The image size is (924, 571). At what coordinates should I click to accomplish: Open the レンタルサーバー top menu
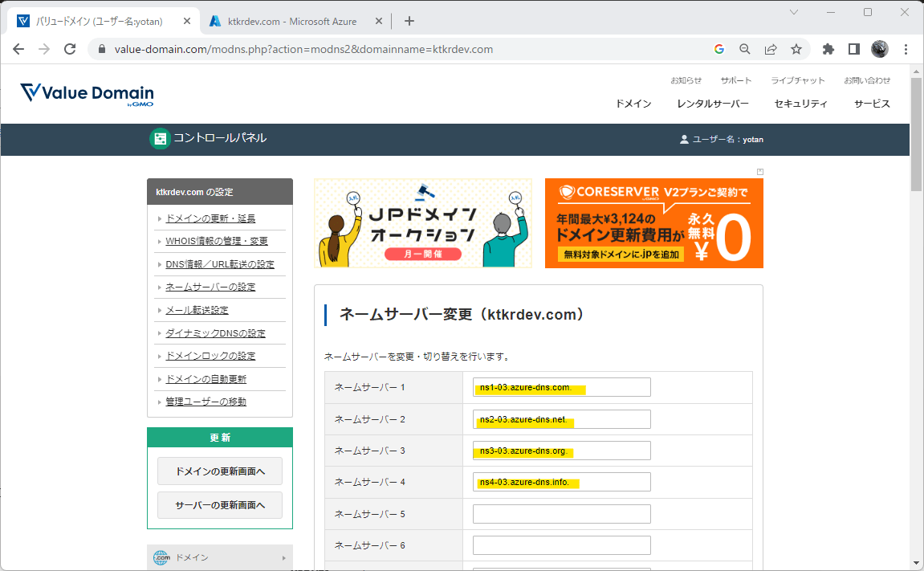[x=713, y=104]
